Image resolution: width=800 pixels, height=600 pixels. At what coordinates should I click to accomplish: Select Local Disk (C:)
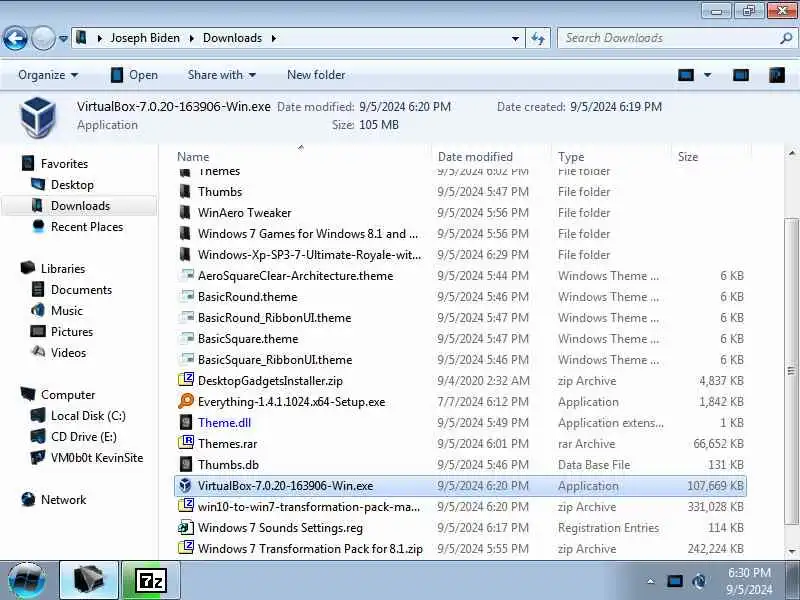tap(88, 416)
